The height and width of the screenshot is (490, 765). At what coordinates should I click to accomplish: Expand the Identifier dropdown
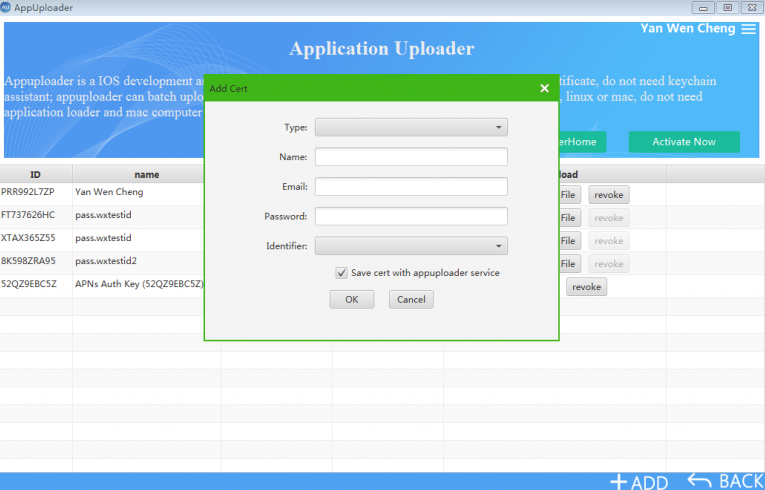tap(411, 246)
